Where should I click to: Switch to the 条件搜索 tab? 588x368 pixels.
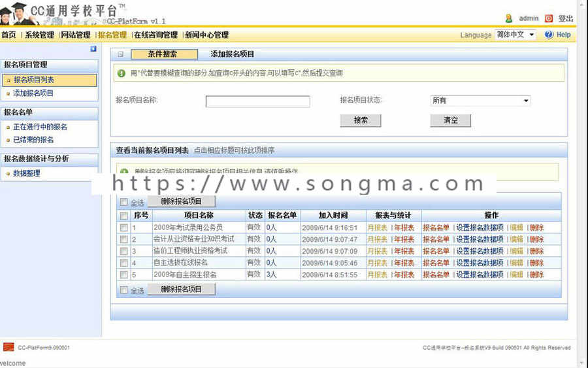click(x=164, y=54)
